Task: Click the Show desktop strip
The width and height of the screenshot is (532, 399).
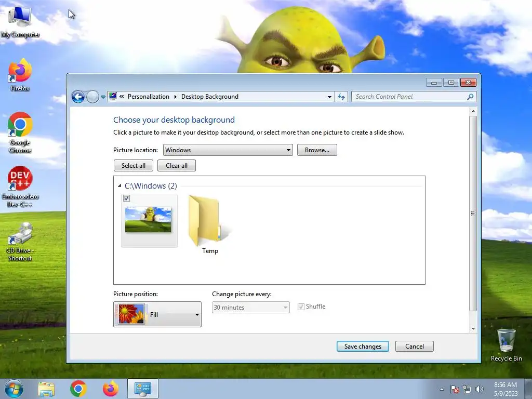Action: pyautogui.click(x=528, y=389)
